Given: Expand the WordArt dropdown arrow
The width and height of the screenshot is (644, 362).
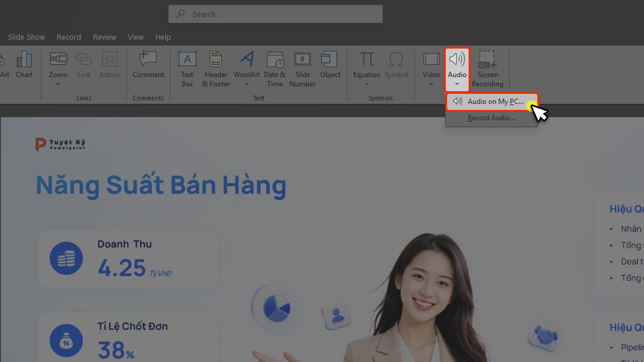Looking at the screenshot, I should pos(247,84).
